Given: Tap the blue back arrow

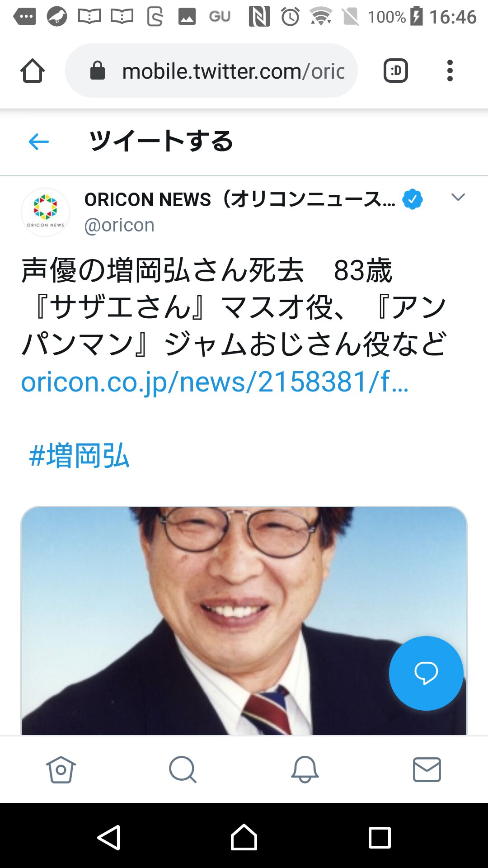Looking at the screenshot, I should (38, 142).
